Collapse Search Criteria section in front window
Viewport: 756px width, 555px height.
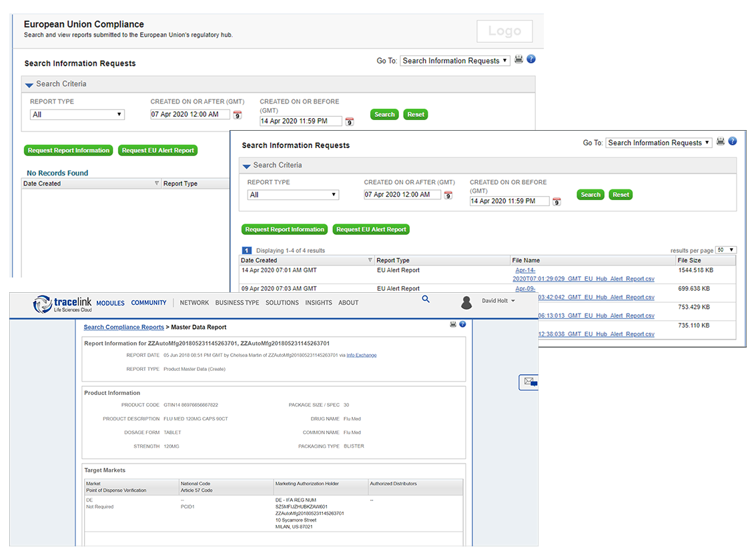247,165
